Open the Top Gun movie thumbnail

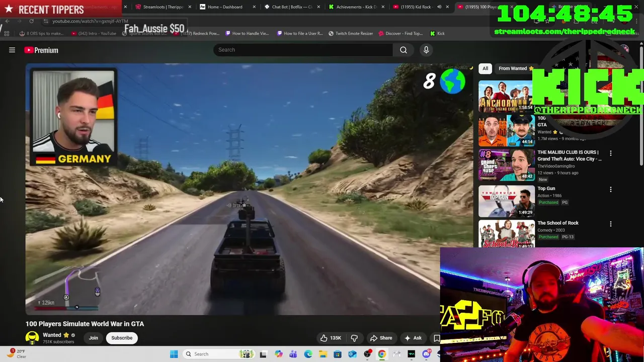coord(506,201)
